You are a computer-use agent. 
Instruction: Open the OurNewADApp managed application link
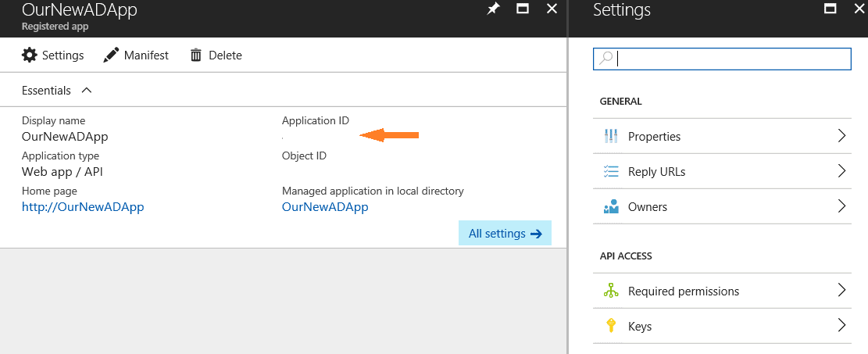tap(325, 207)
